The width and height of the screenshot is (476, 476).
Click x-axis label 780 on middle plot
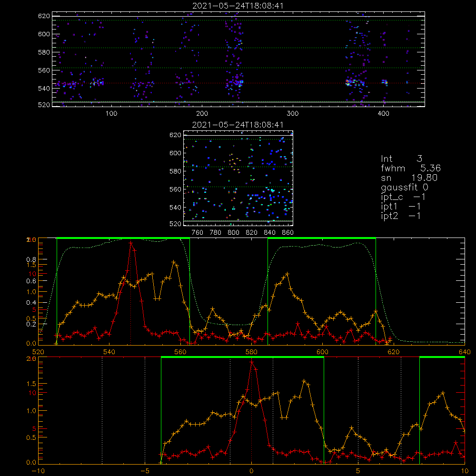tap(216, 233)
